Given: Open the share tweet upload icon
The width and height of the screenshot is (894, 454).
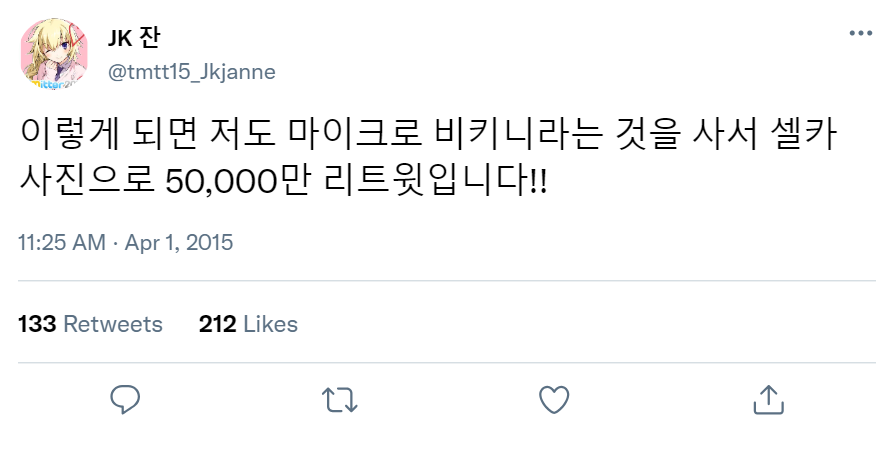Looking at the screenshot, I should [x=769, y=399].
